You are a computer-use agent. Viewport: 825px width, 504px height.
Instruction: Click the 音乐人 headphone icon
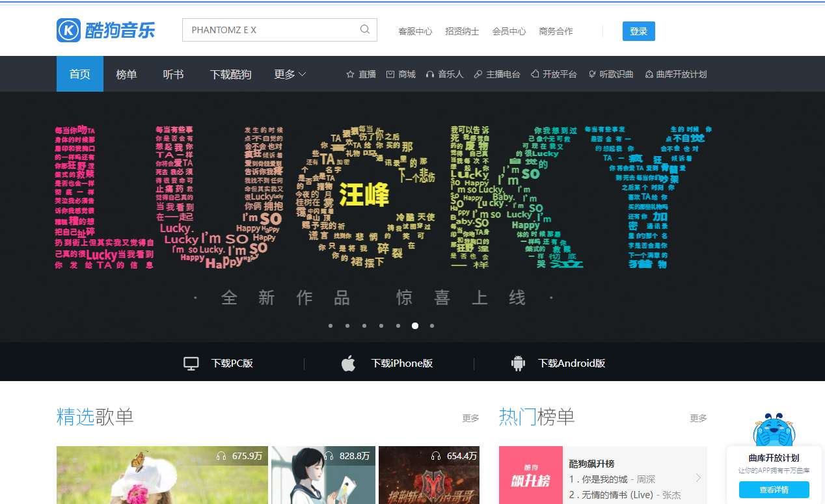click(x=430, y=74)
